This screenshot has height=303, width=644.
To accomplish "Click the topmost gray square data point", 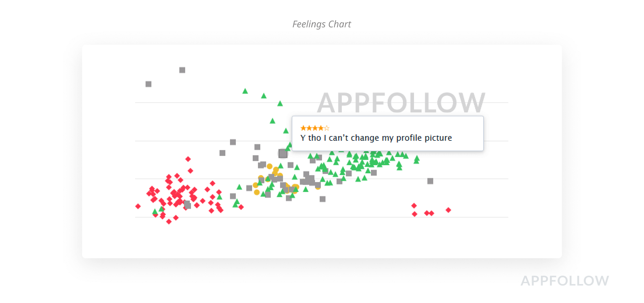I will pos(182,70).
